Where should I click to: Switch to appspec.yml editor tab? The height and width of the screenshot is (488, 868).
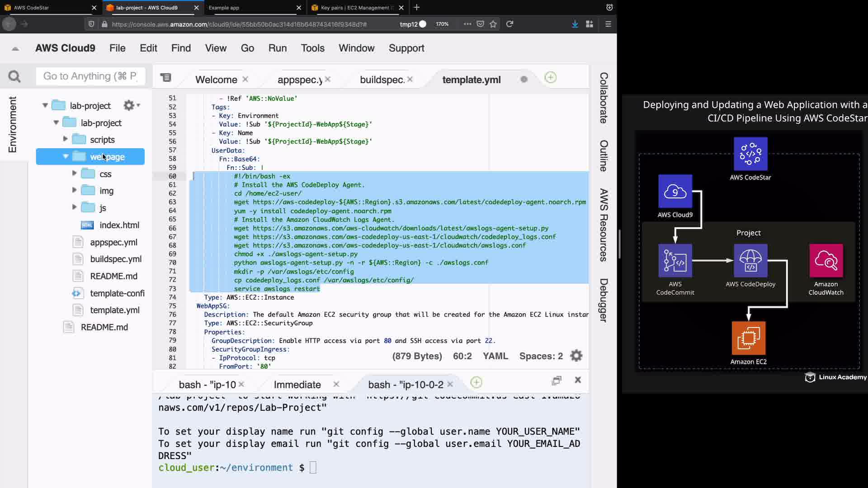(299, 80)
